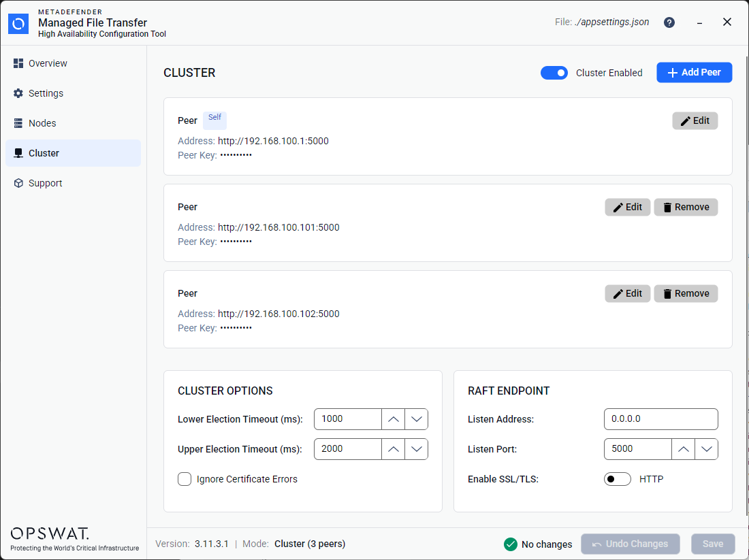Click the green No changes checkmark icon
The image size is (749, 560).
pos(511,544)
